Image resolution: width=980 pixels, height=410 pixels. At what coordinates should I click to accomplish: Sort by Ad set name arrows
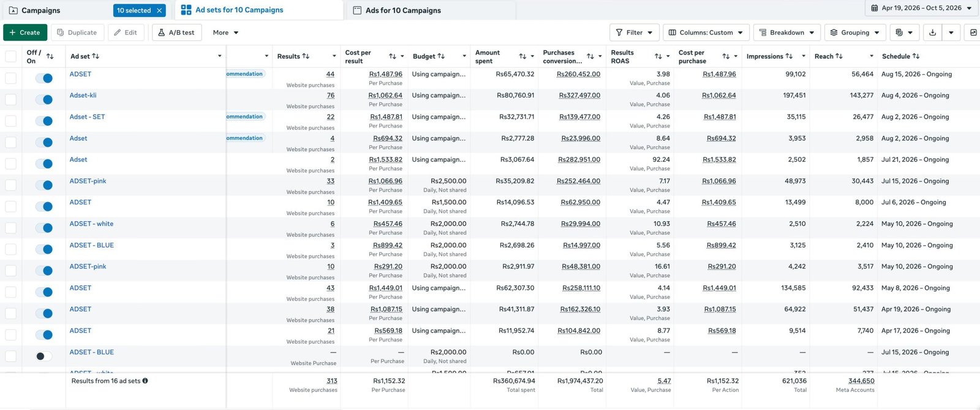[96, 56]
